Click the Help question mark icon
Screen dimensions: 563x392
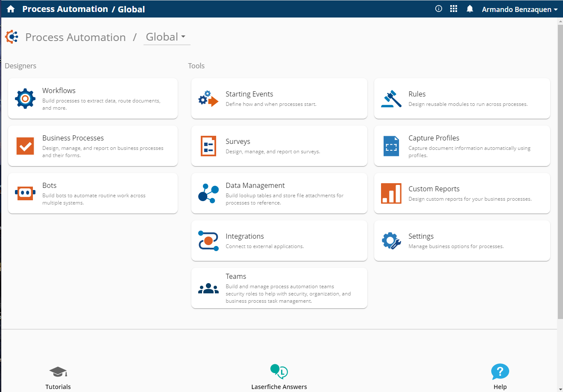[x=500, y=372]
